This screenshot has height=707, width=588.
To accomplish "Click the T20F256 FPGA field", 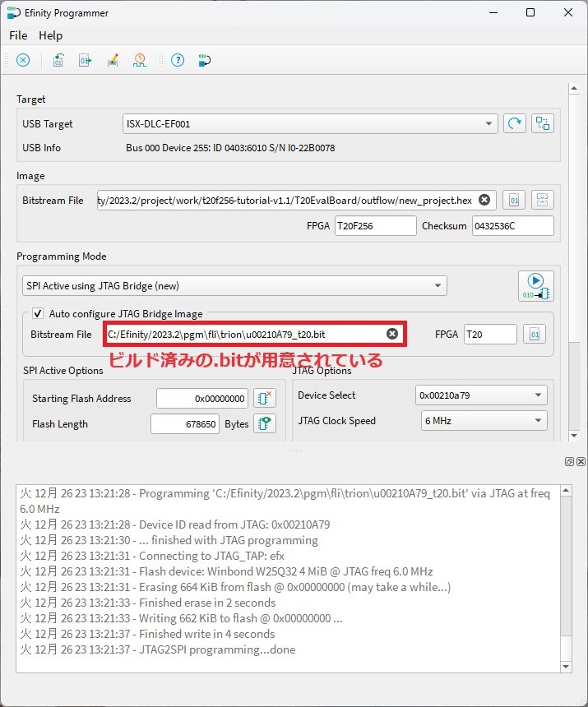I will point(375,226).
